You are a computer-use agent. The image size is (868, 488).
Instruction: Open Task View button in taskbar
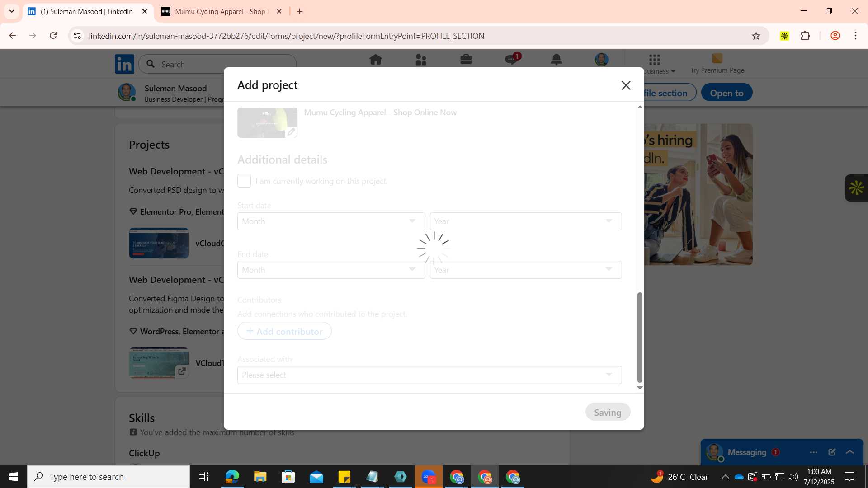[203, 477]
